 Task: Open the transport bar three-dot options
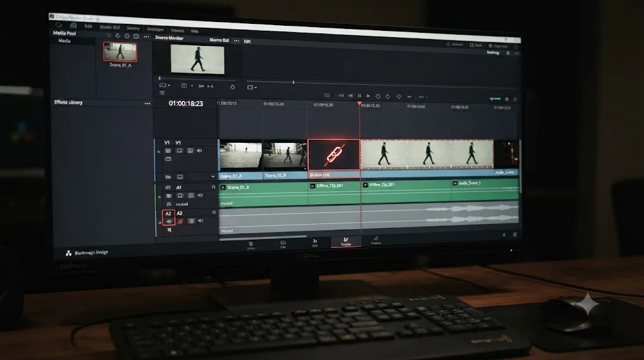[421, 97]
